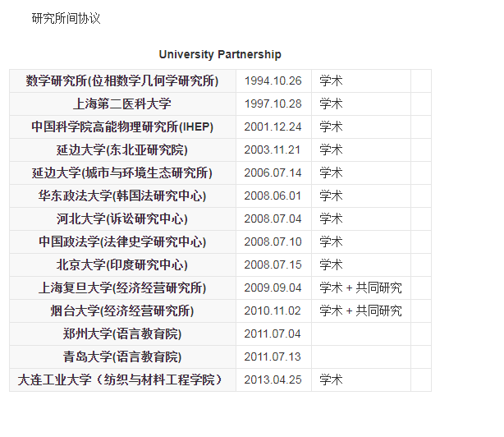504x437 pixels.
Task: Click 学术 in the 2003.11.21 row
Action: [x=331, y=149]
